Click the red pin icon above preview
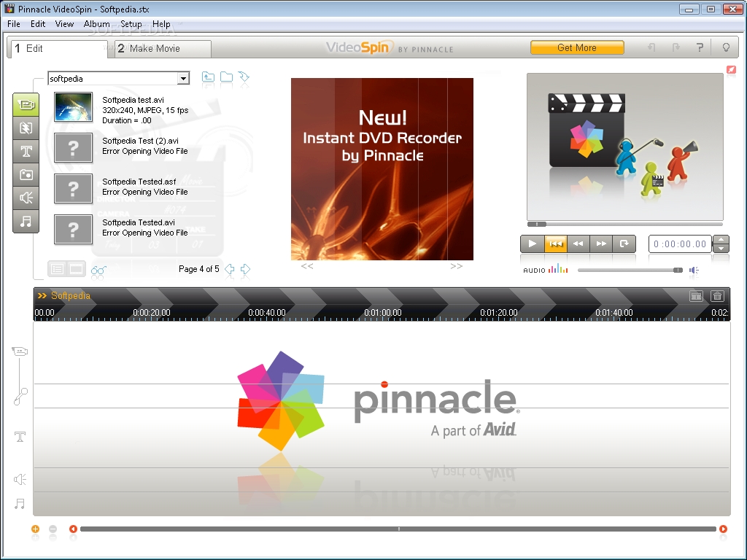Viewport: 747px width, 560px height. [x=731, y=69]
